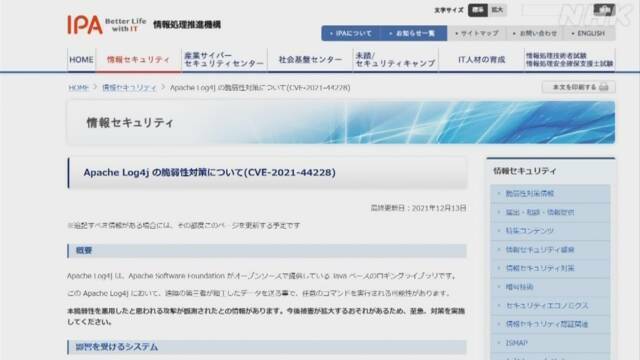This screenshot has height=360, width=640.
Task: Open the お知らせ一覧 link
Action: coord(413,33)
